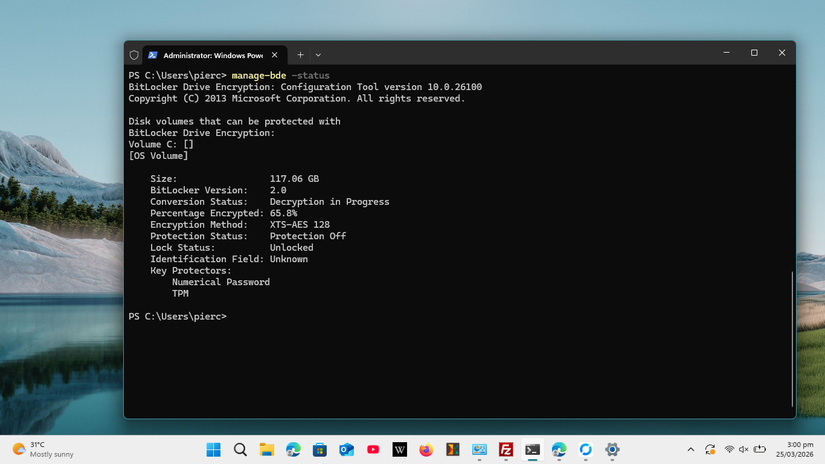Screen dimensions: 825x464
Task: Open the Windows Start menu
Action: pos(214,450)
